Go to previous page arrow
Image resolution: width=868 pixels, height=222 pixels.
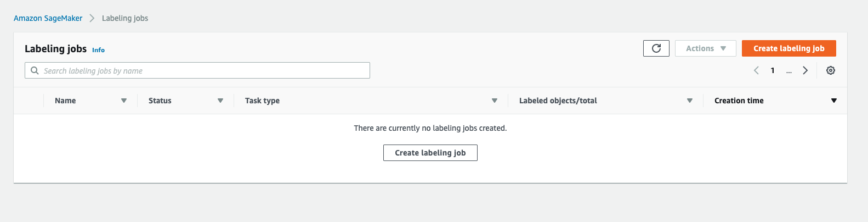(756, 70)
